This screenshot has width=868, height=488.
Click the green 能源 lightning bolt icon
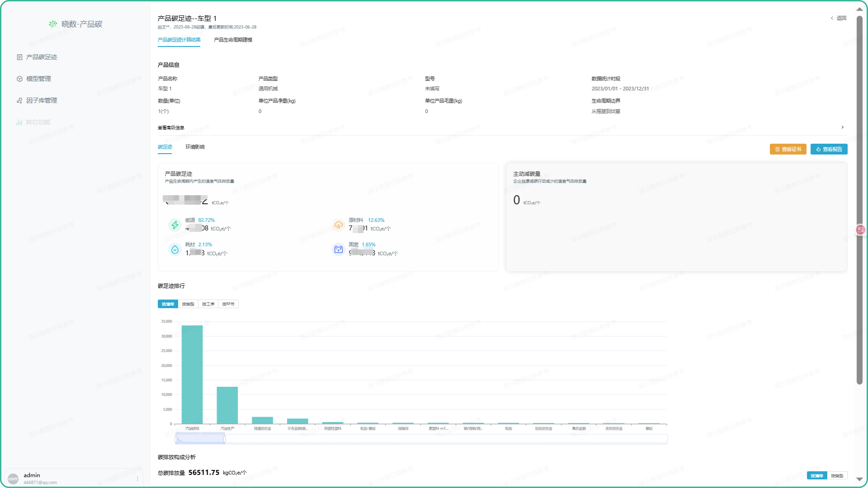(175, 225)
